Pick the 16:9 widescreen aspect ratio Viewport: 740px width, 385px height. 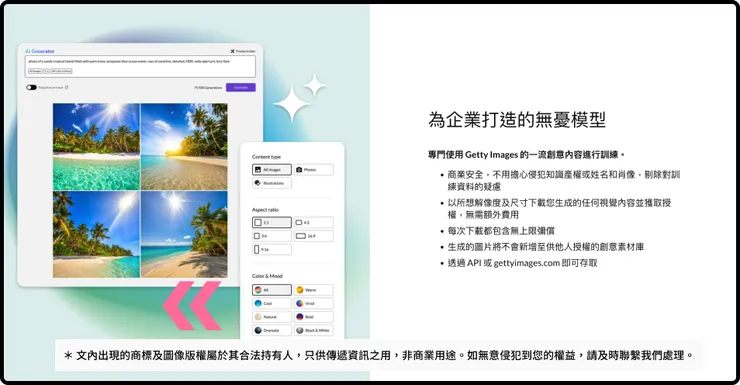314,236
